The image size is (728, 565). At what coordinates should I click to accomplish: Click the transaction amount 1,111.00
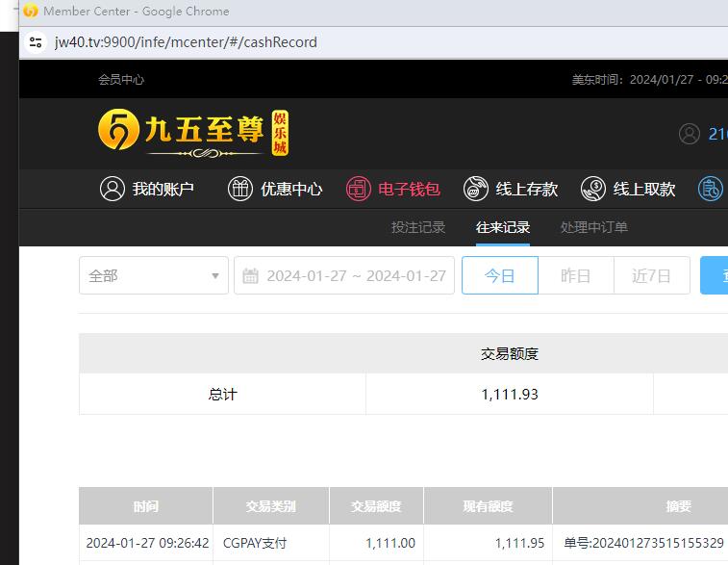(x=390, y=543)
